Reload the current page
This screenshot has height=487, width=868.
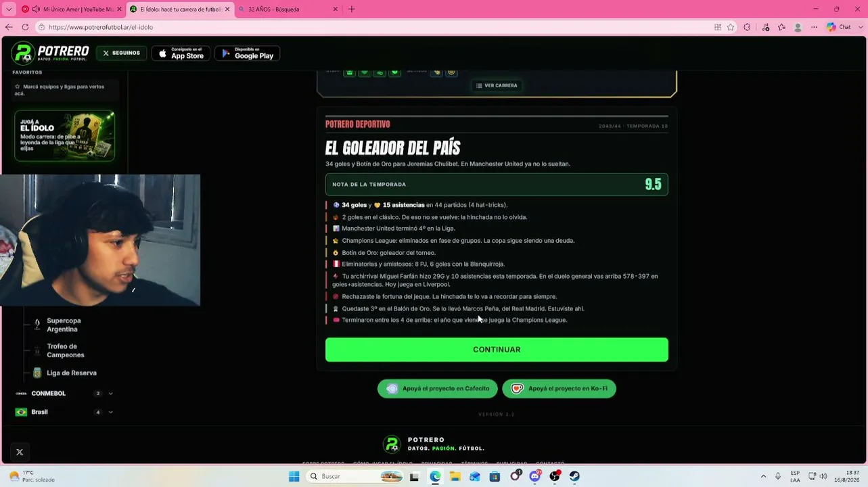(25, 27)
